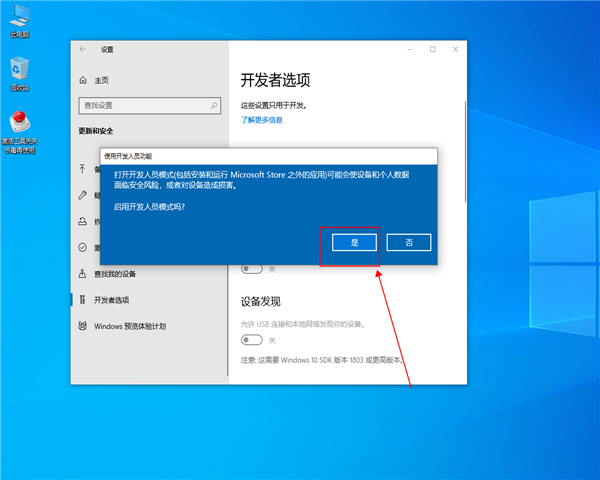Image resolution: width=600 pixels, height=480 pixels.
Task: Open the 回收站 recycle bin icon
Action: (19, 70)
